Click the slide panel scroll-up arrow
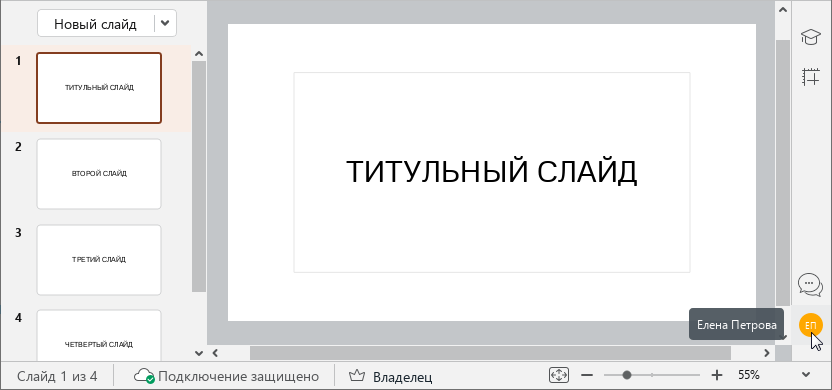Screen dimensions: 832x390 click(199, 53)
